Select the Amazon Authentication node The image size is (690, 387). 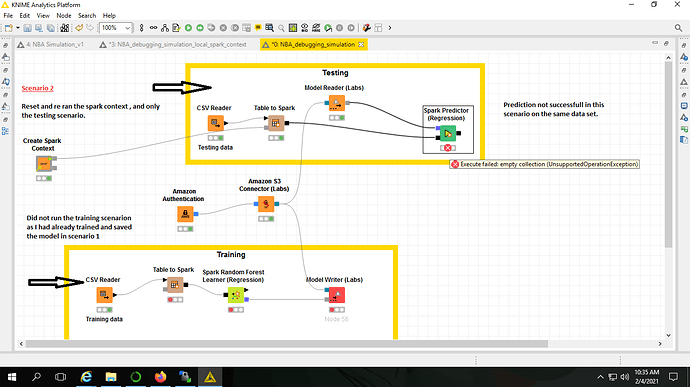click(185, 214)
